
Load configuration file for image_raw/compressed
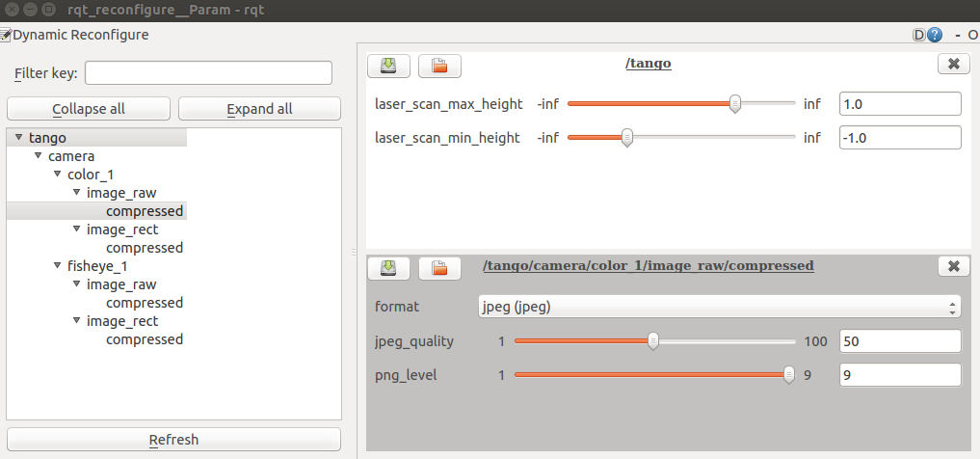coord(439,268)
